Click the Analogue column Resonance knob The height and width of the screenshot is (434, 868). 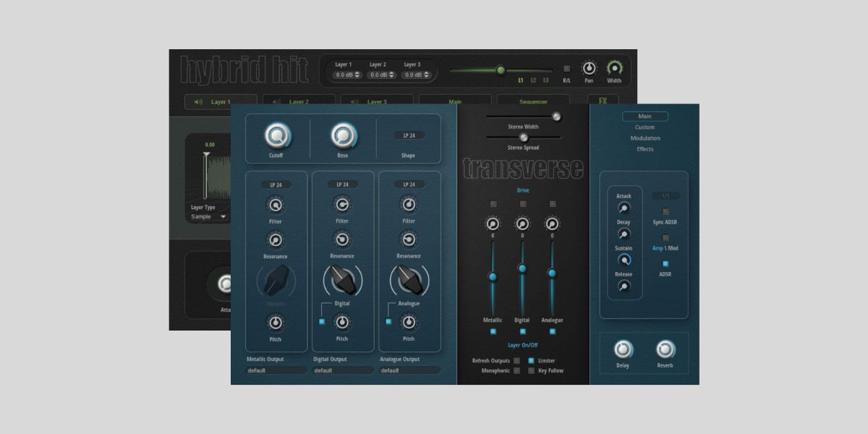point(409,239)
